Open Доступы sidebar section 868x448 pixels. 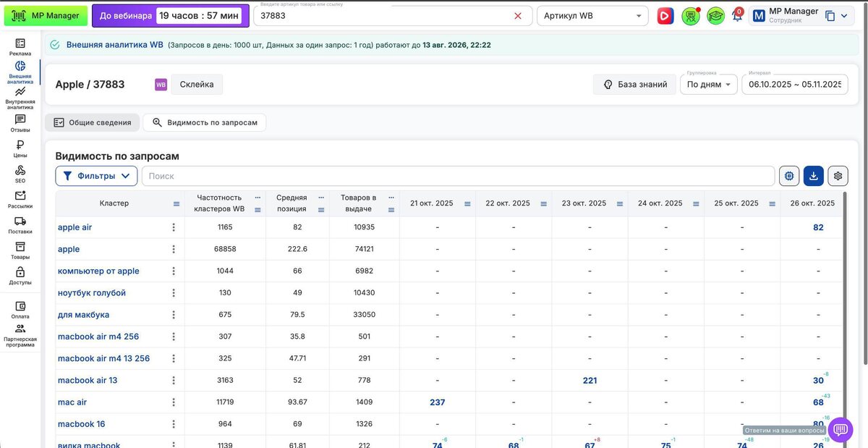coord(20,276)
